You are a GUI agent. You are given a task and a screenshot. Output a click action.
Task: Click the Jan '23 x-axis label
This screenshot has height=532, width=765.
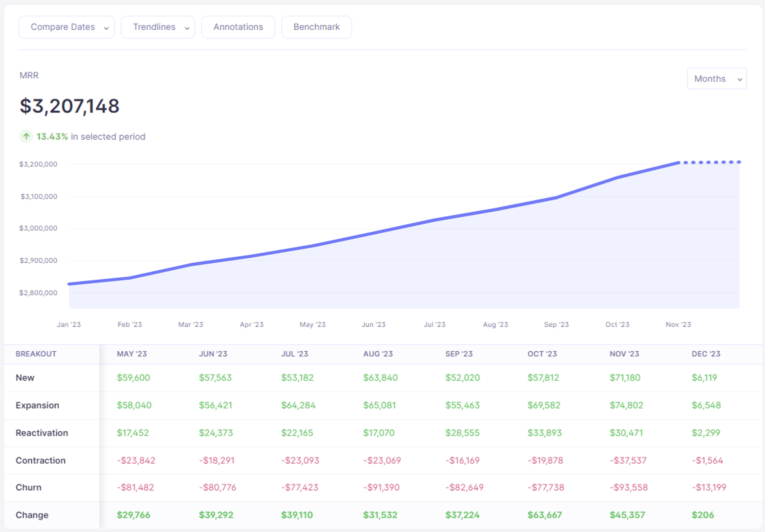pyautogui.click(x=69, y=324)
